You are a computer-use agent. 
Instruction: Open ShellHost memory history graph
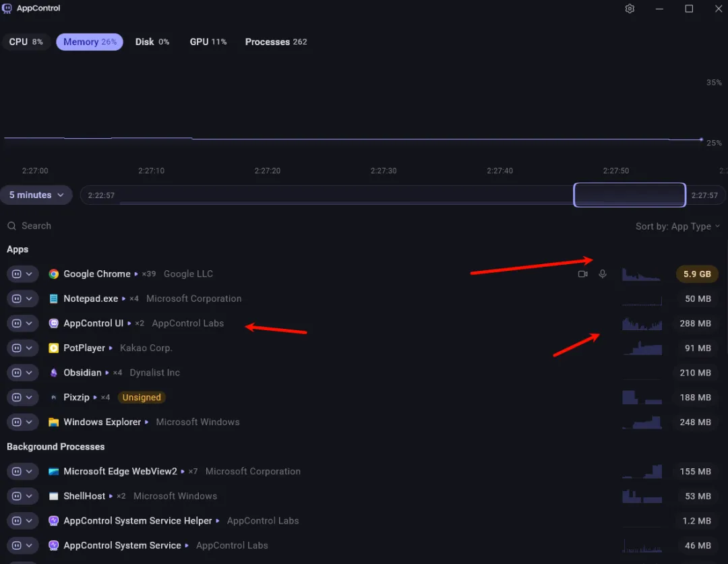pos(642,496)
